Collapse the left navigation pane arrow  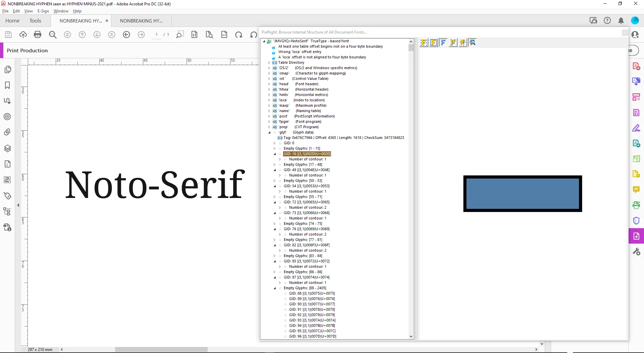point(18,205)
